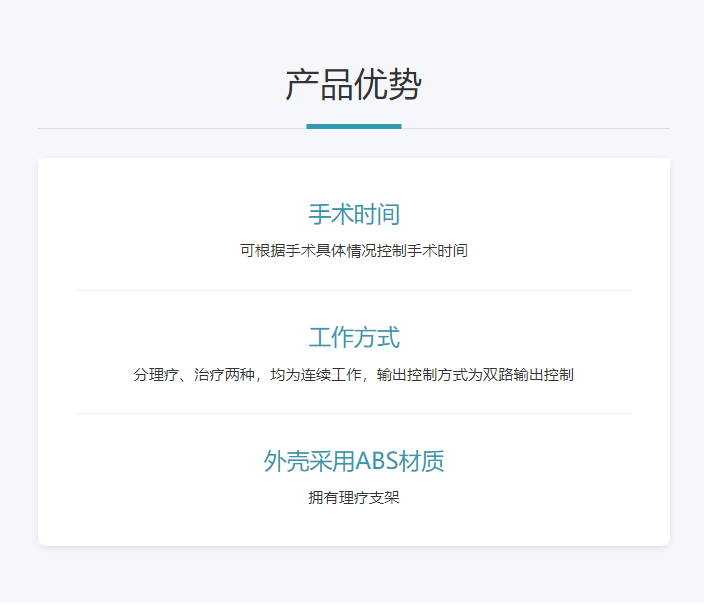This screenshot has height=605, width=704.
Task: Select the 可根据手术具体情况控制手术时间 description text
Action: (353, 251)
